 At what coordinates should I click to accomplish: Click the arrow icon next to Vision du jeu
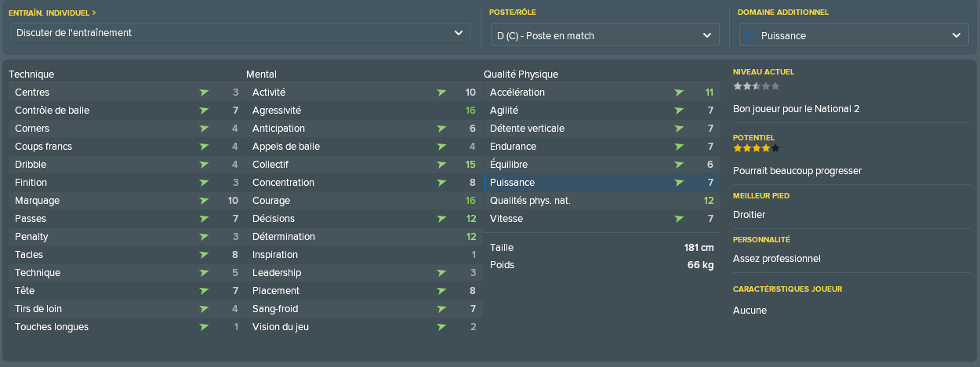pos(441,327)
